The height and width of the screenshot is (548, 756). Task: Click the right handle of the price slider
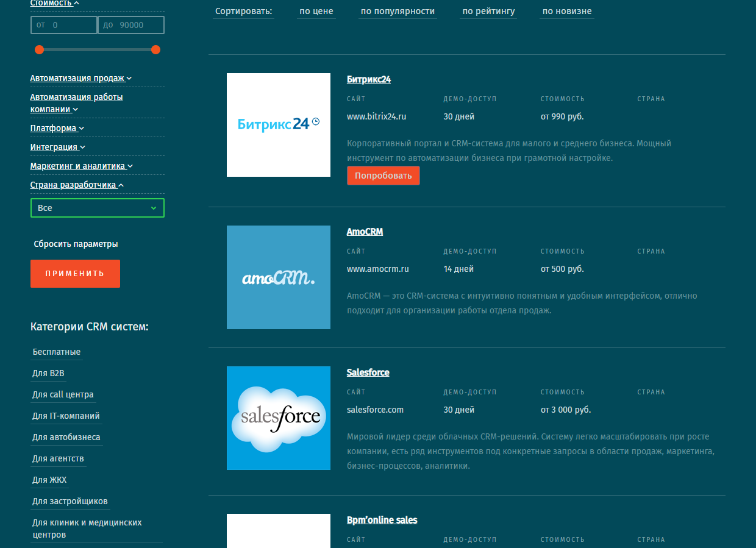tap(155, 49)
